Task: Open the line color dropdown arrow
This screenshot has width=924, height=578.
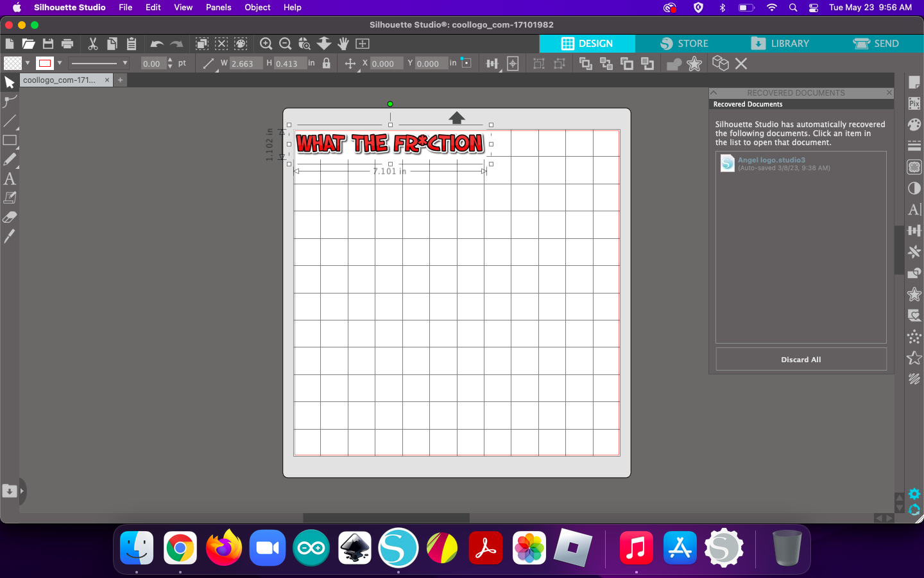Action: [x=60, y=63]
